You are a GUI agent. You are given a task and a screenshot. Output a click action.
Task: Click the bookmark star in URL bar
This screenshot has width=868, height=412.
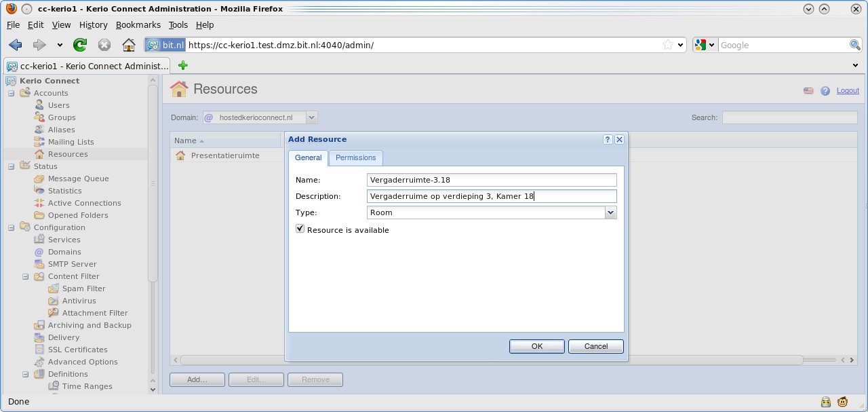668,45
